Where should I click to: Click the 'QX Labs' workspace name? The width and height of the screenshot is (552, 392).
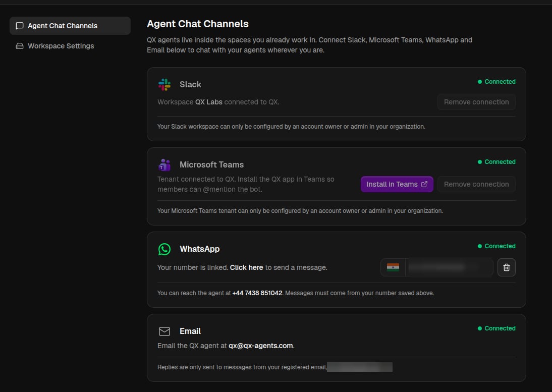pos(209,102)
